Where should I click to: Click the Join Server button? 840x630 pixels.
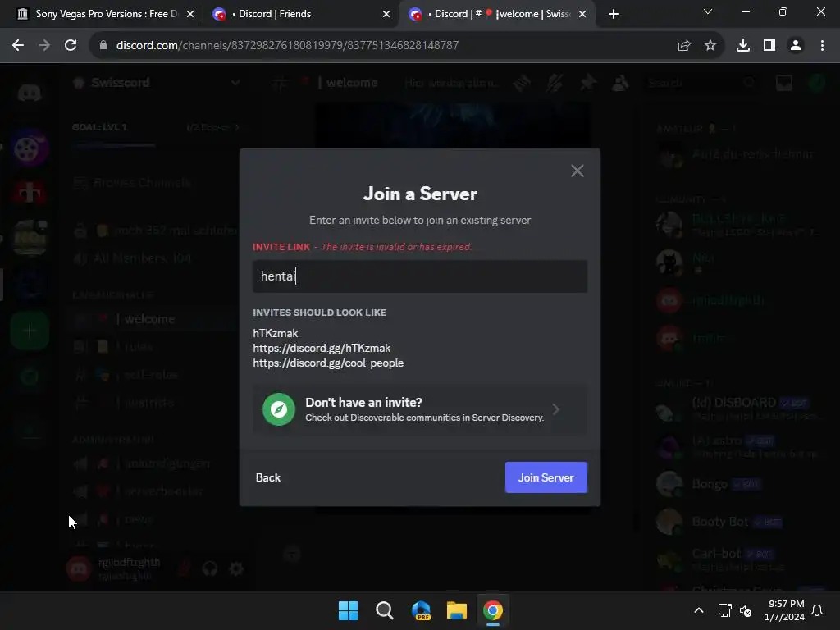546,477
